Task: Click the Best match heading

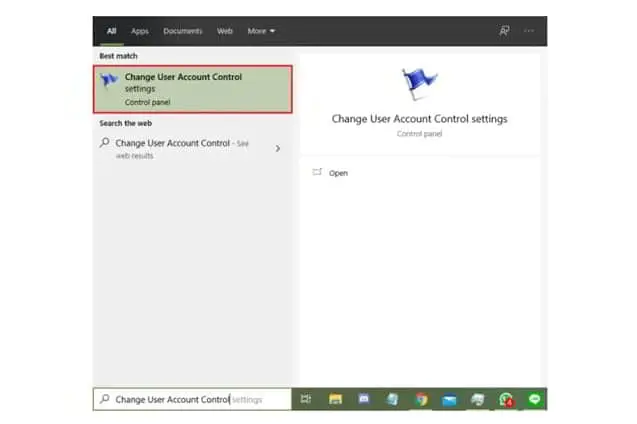Action: click(118, 56)
